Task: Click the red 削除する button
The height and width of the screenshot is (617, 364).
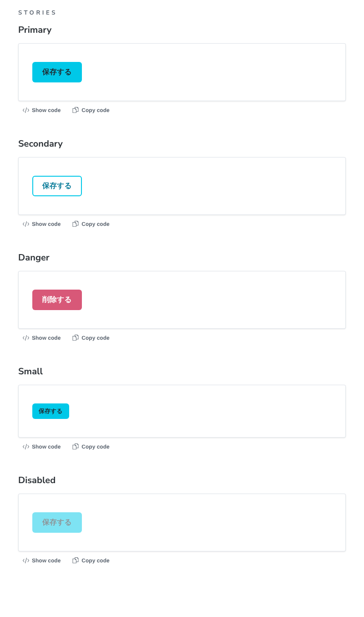Action: tap(57, 300)
